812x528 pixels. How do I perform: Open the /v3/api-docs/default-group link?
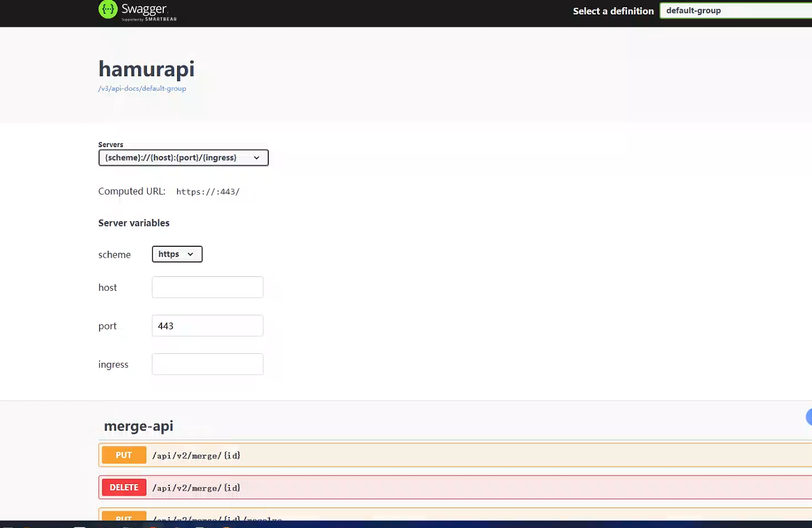142,88
